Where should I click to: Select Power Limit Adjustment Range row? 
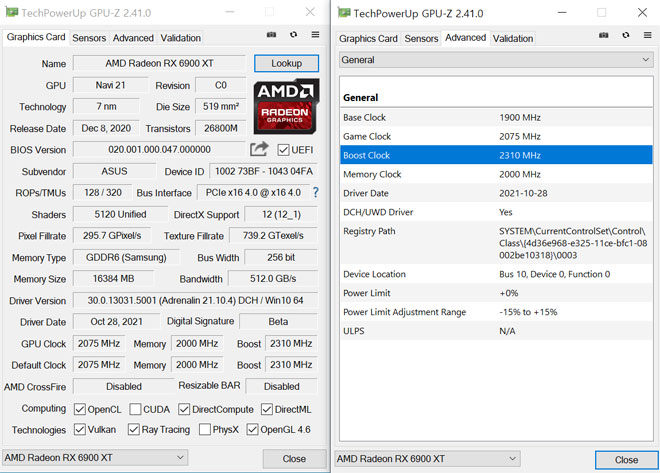(496, 312)
